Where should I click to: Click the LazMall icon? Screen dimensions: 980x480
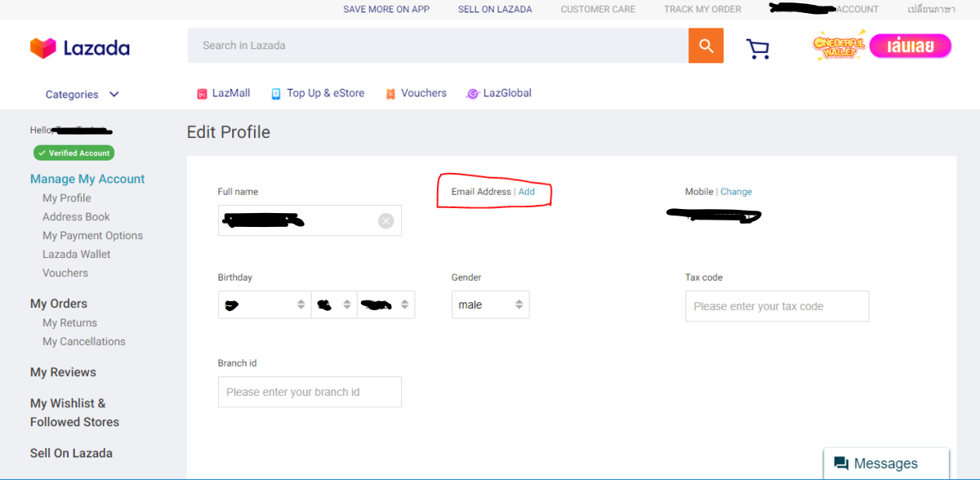tap(203, 94)
